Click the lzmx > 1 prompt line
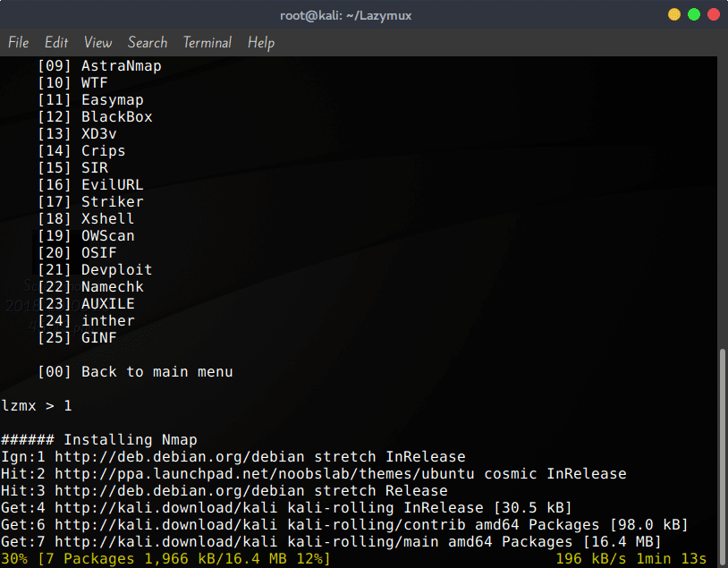Viewport: 728px width, 568px height. [x=37, y=406]
